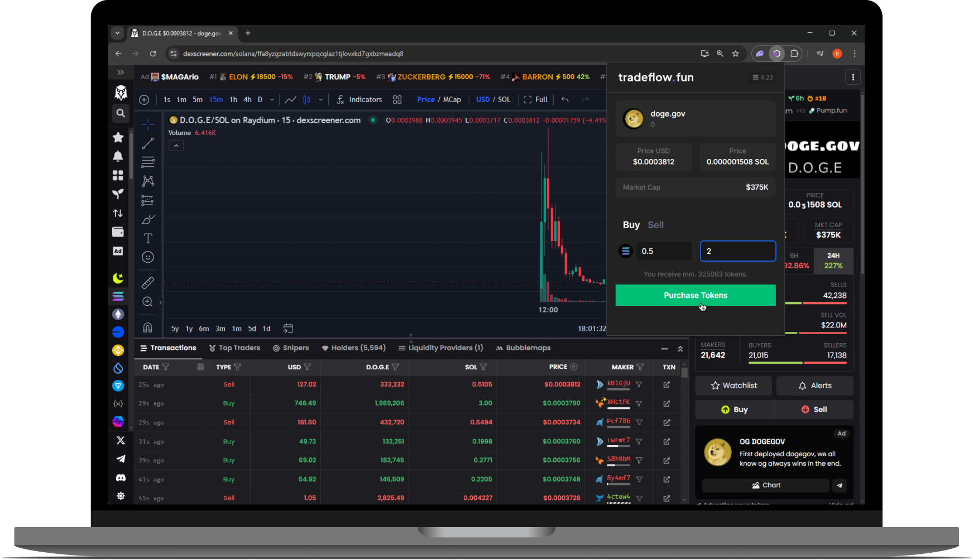Screen dimensions: 973x560
Task: Select the Fibonacci retracement tool
Action: [148, 162]
